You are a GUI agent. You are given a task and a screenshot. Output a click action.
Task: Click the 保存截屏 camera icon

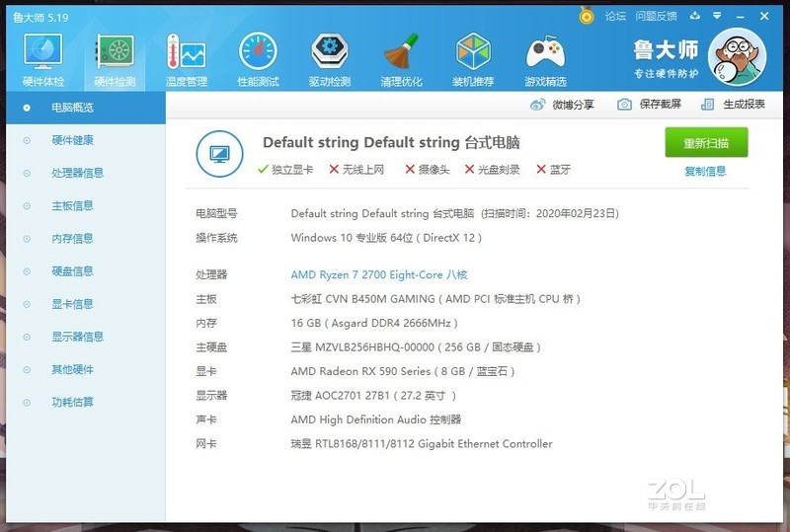click(x=624, y=105)
